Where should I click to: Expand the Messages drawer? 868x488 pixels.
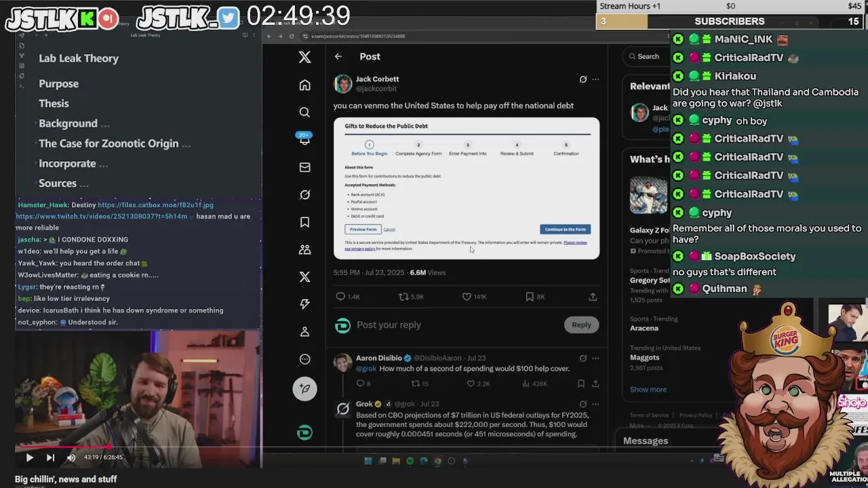[646, 441]
